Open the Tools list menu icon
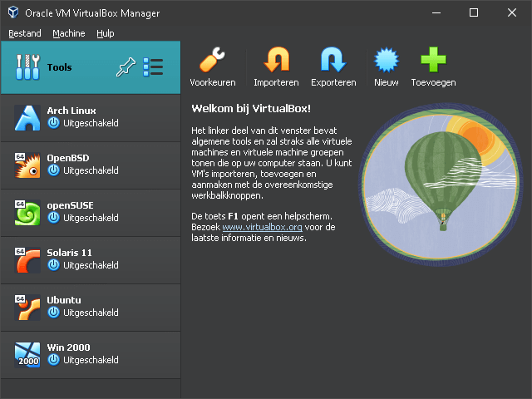This screenshot has height=399, width=532. 153,67
